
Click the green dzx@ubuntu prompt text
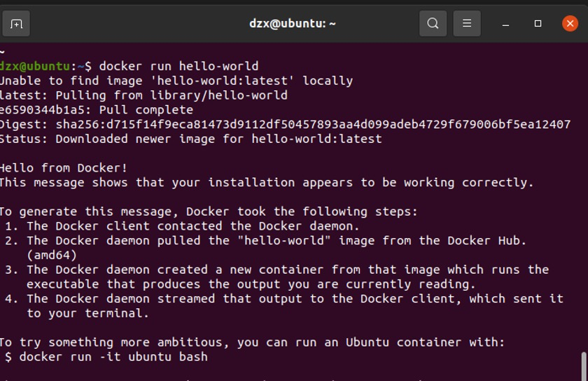click(35, 67)
